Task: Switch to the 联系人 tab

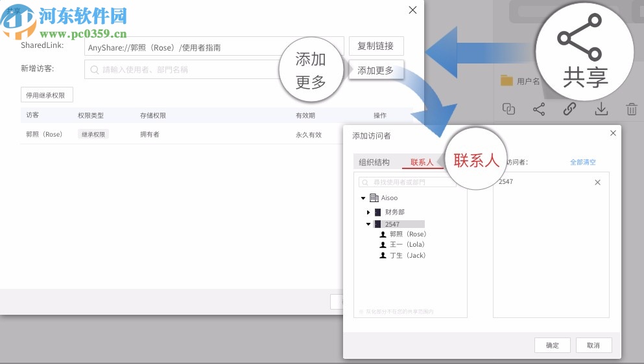Action: [422, 162]
